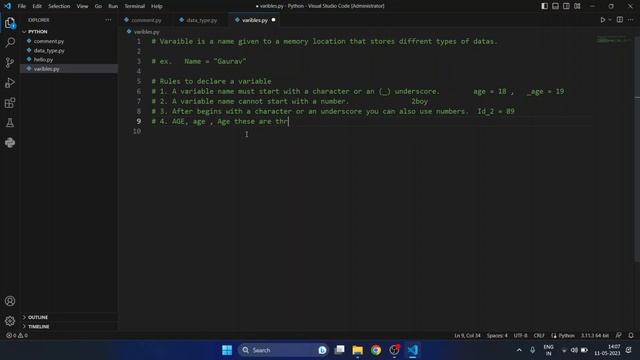The image size is (640, 360).
Task: Click the unsaved dot on varibles.py tab
Action: [x=273, y=20]
